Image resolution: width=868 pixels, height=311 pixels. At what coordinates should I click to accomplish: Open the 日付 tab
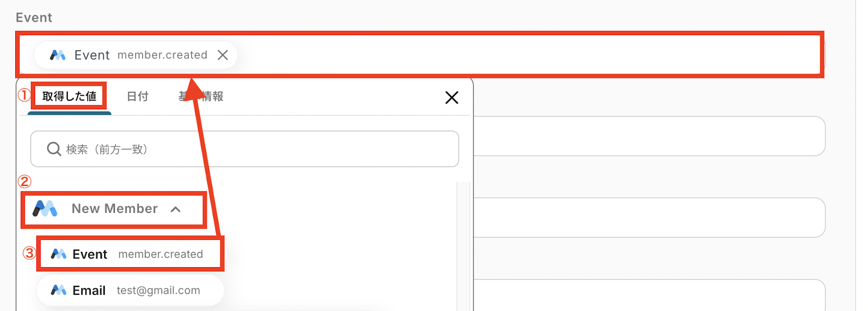(x=137, y=96)
